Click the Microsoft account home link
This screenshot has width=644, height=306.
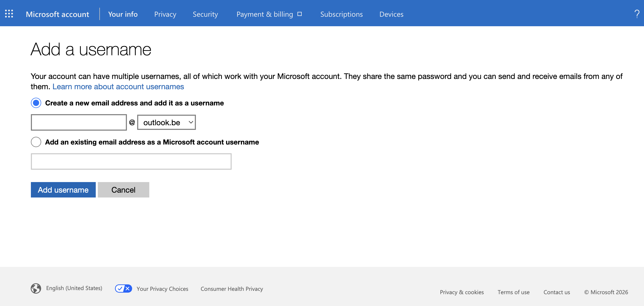coord(57,14)
